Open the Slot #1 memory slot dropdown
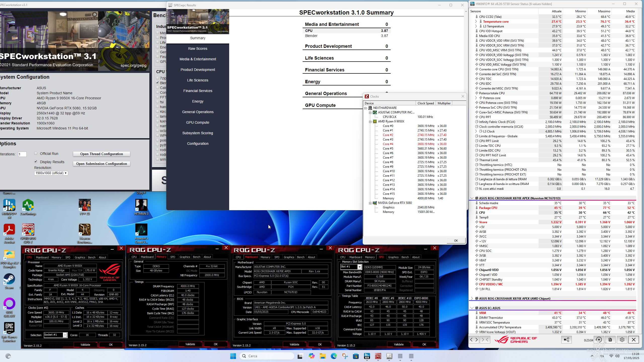644x362 pixels. click(x=351, y=267)
